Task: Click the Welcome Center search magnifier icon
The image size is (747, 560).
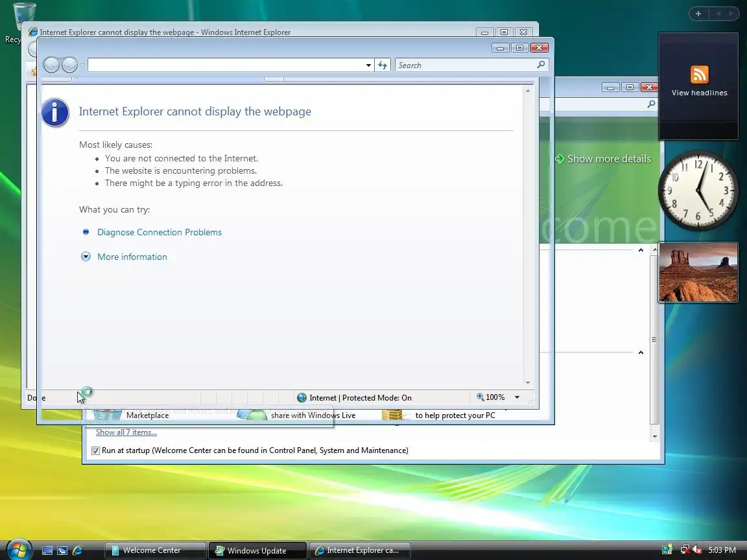Action: tap(651, 104)
